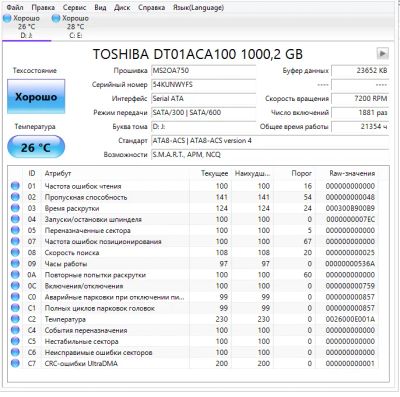Click blue health icon of C: E: tab
400x397 pixels.
coord(56,19)
